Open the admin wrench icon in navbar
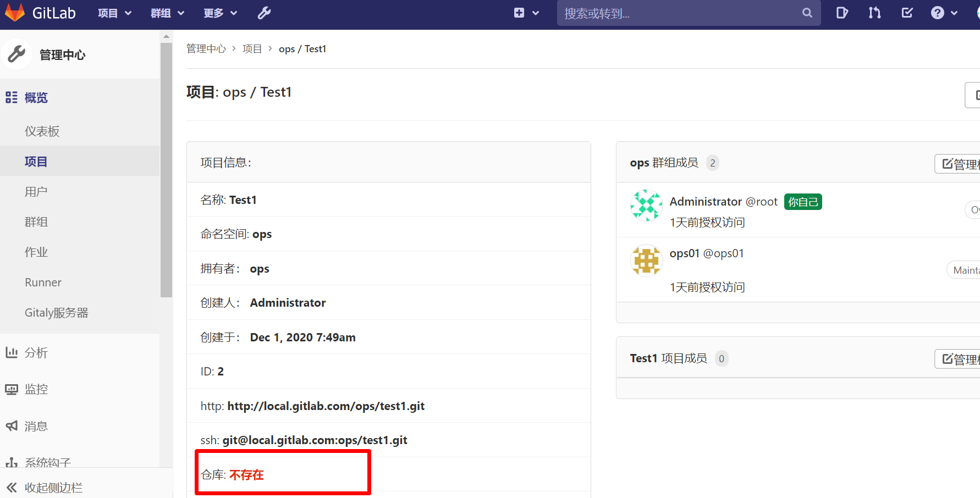 [x=265, y=13]
